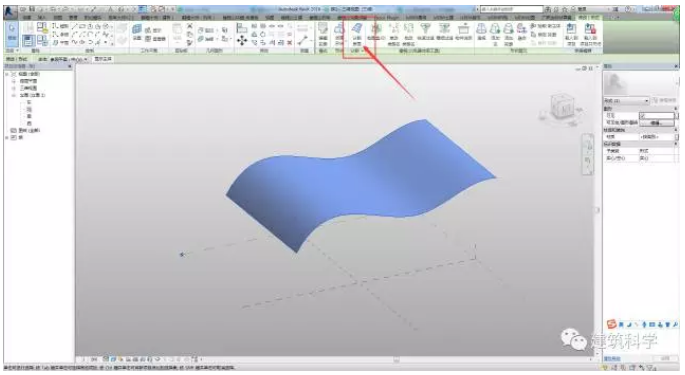This screenshot has width=685, height=375.
Task: Select the Line draw tool
Action: pyautogui.click(x=75, y=27)
